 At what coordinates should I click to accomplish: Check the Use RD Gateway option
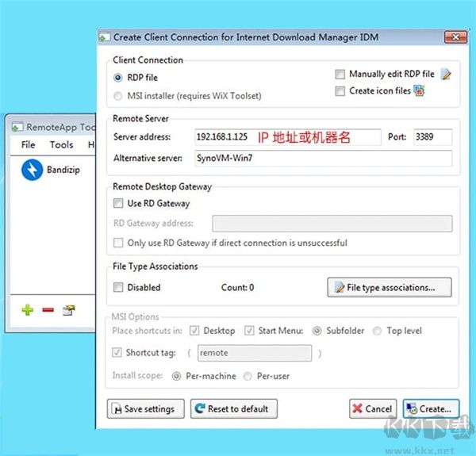tap(119, 204)
